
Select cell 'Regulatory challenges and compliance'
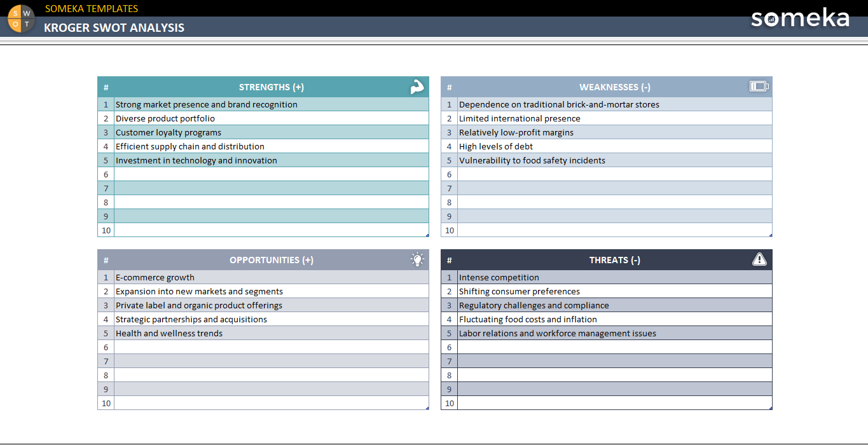coord(615,305)
